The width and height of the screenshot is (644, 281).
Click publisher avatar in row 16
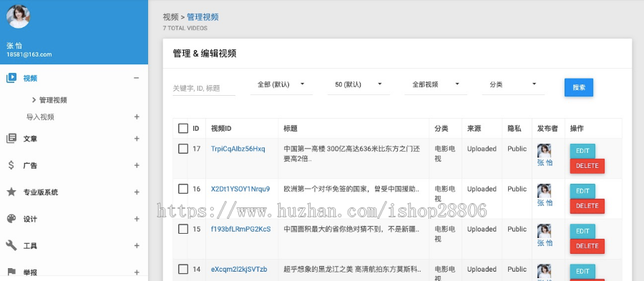point(545,191)
